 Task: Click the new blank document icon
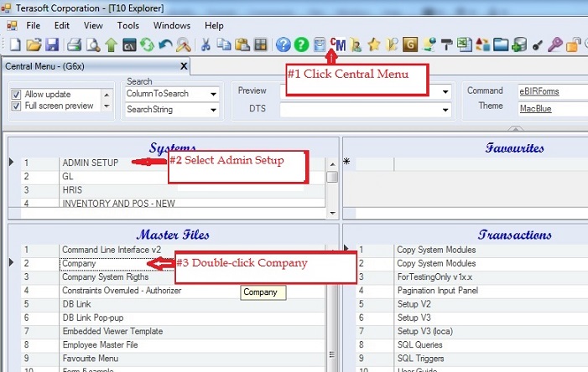pos(15,44)
